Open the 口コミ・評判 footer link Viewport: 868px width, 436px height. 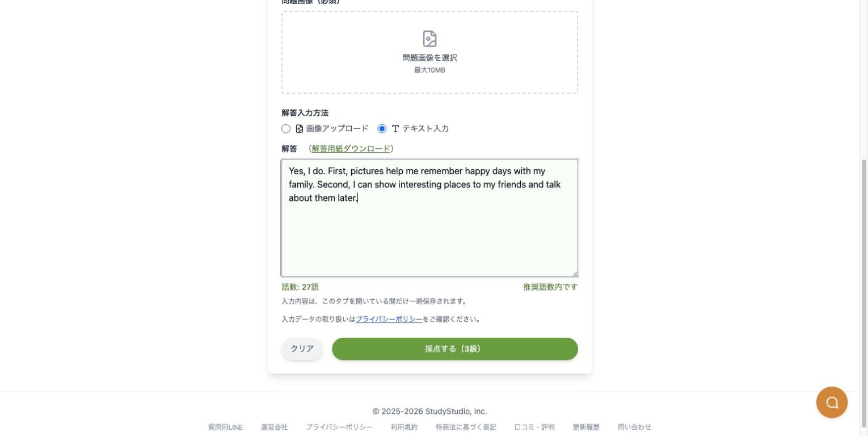coord(534,427)
